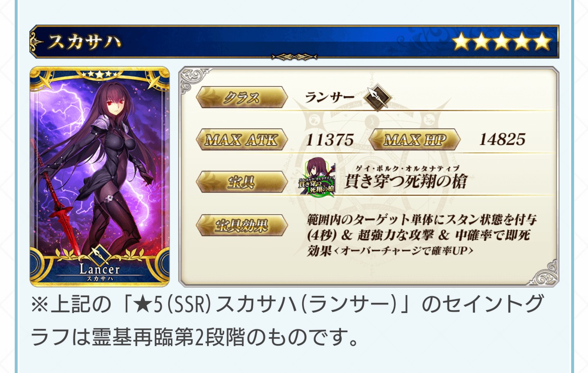The height and width of the screenshot is (373, 588).
Task: Click the small star row atop card
Action: tap(100, 75)
